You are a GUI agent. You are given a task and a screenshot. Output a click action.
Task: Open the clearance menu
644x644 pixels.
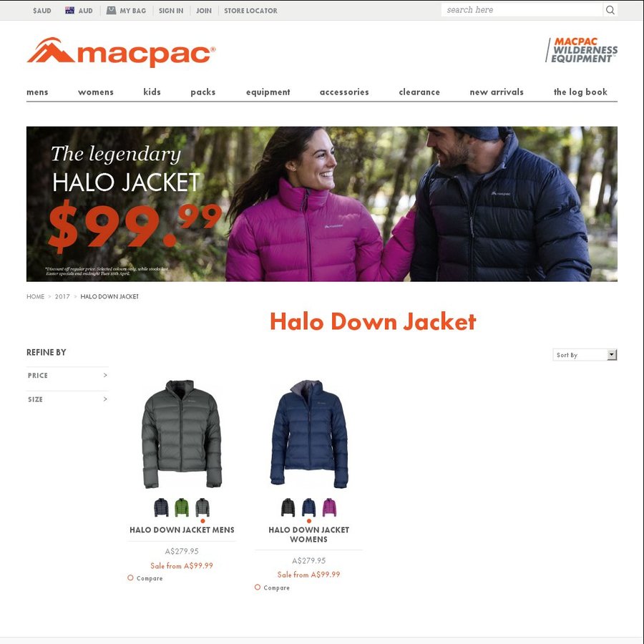tap(419, 92)
